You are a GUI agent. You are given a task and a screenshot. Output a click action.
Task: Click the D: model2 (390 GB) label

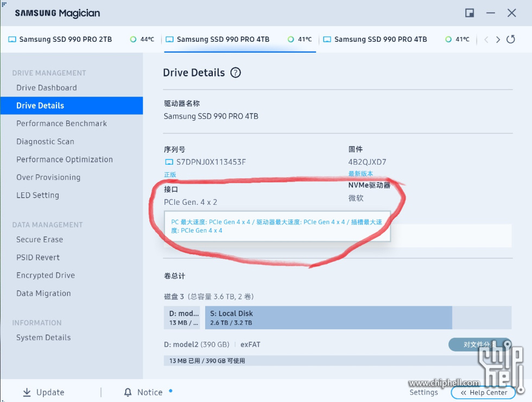(197, 344)
